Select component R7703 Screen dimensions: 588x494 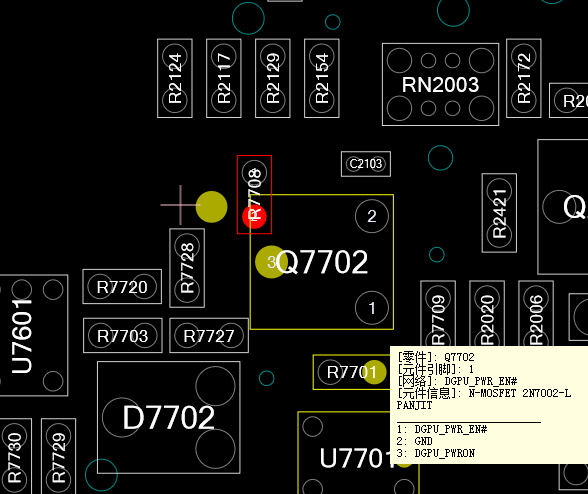pyautogui.click(x=123, y=335)
